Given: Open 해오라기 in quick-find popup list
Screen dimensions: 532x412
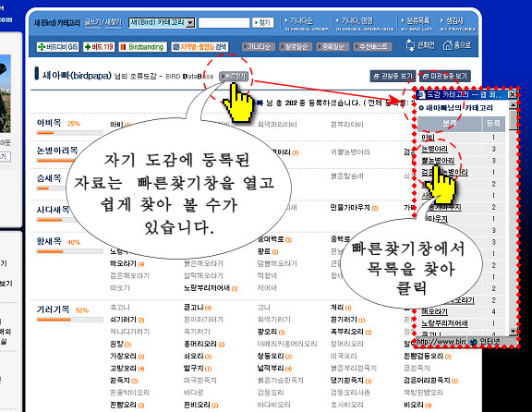Looking at the screenshot, I should (435, 311).
